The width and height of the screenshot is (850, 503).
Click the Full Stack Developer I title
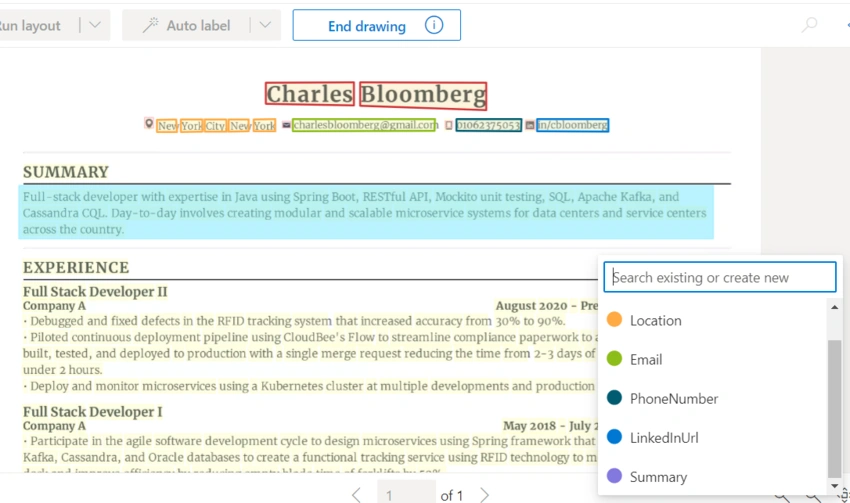click(x=92, y=412)
